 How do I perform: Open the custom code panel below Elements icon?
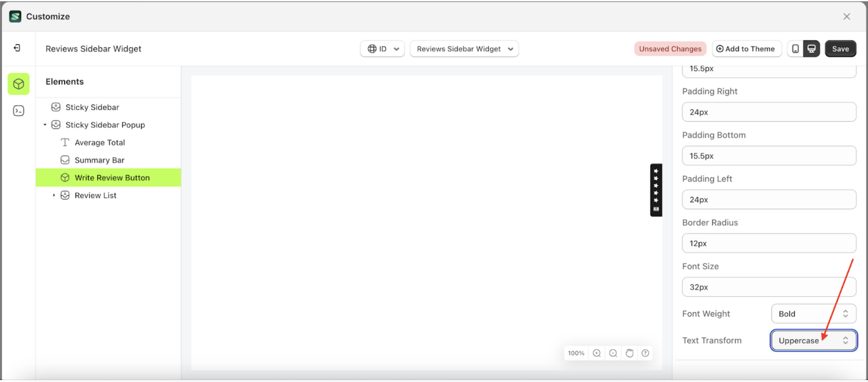18,111
